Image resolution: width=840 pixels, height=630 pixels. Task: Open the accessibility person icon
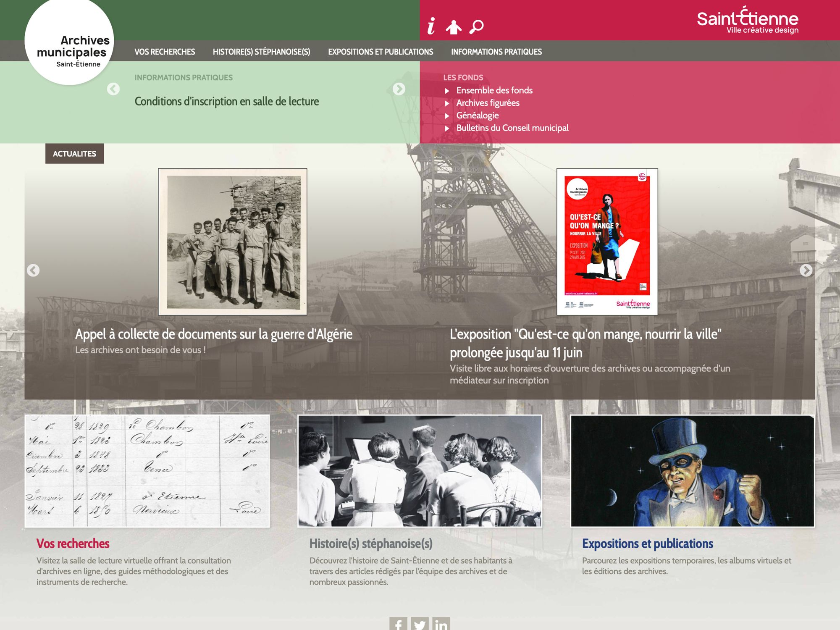click(454, 27)
